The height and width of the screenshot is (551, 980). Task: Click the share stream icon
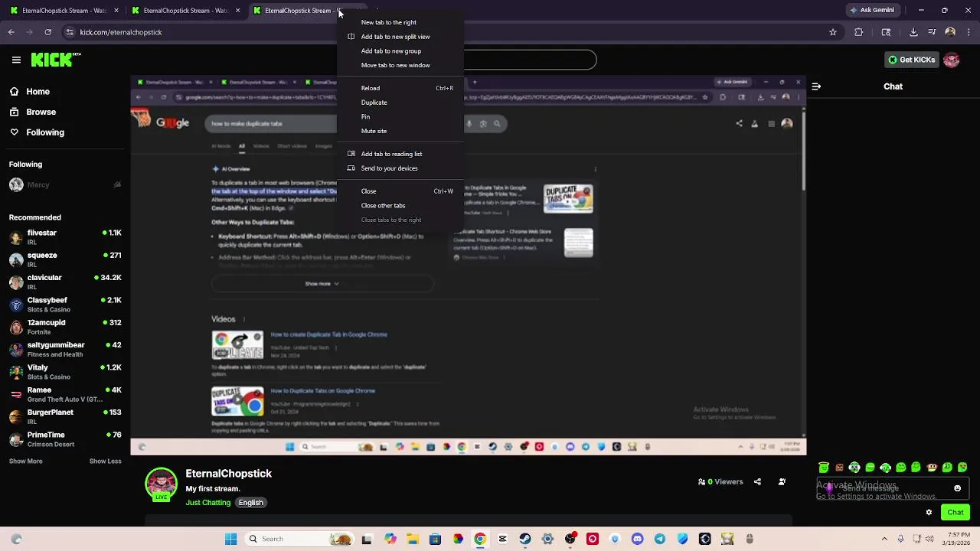pos(757,482)
